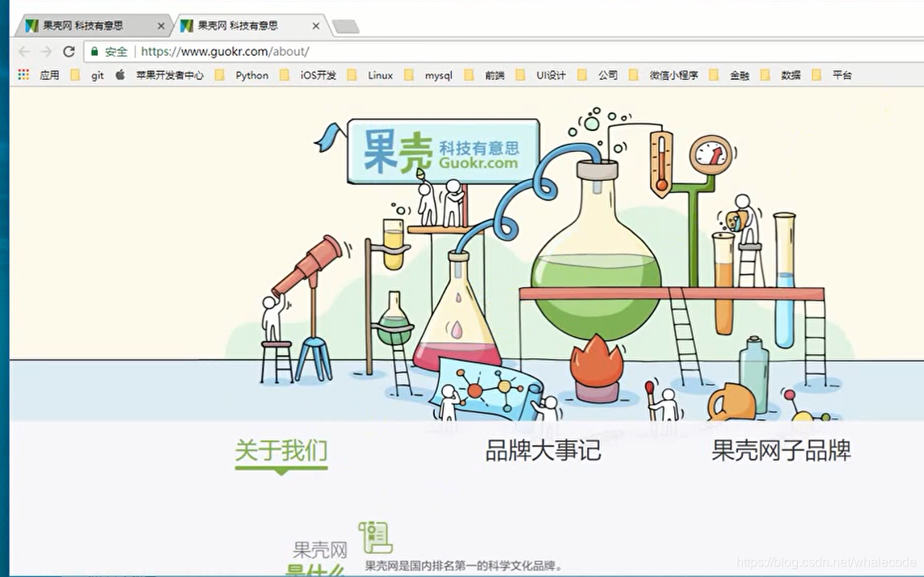Open the 果壳网子品牌 section
This screenshot has height=577, width=924.
coord(781,451)
